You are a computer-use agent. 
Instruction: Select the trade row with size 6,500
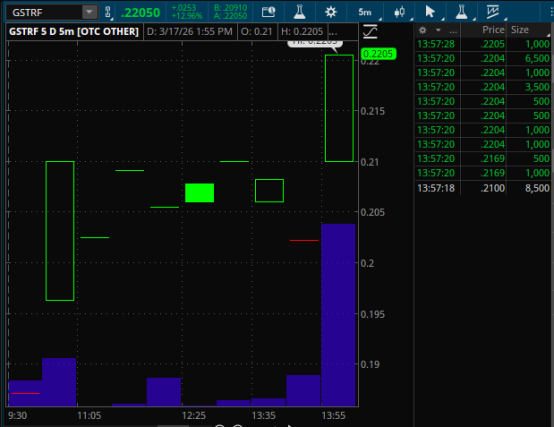(x=483, y=58)
